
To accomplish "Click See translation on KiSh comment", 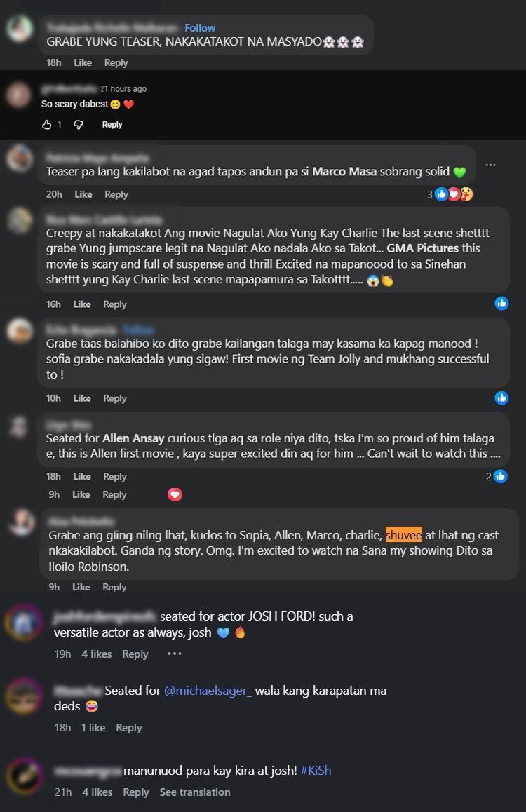I will [x=195, y=792].
